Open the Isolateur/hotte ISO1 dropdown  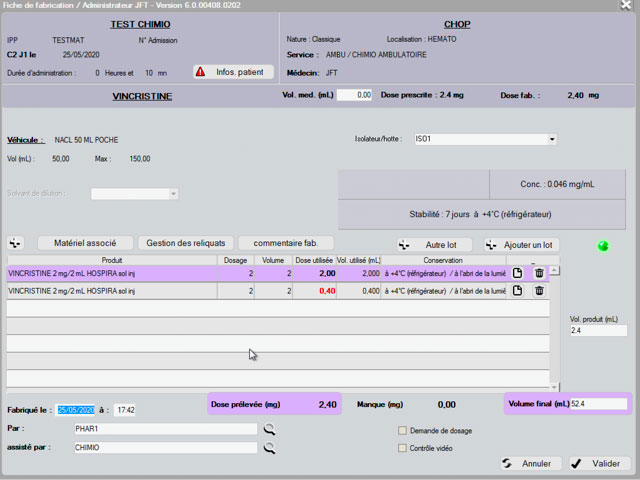click(552, 140)
